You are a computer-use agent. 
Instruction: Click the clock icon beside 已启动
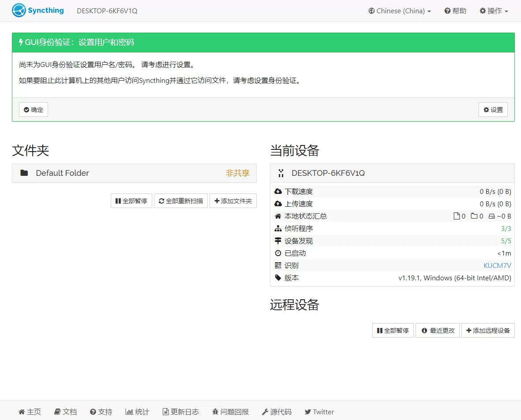278,253
